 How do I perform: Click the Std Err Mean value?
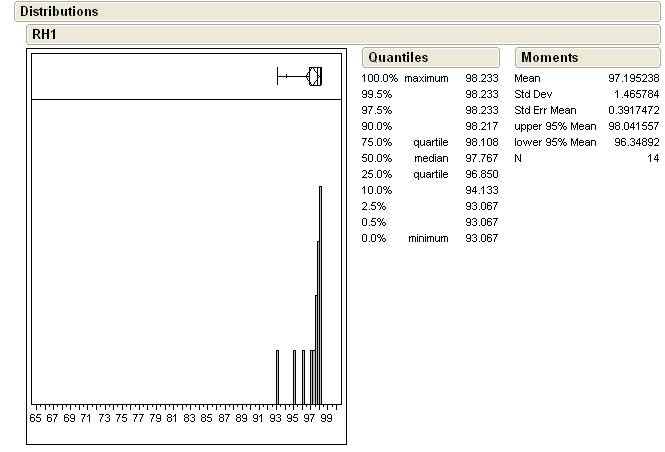(x=632, y=110)
